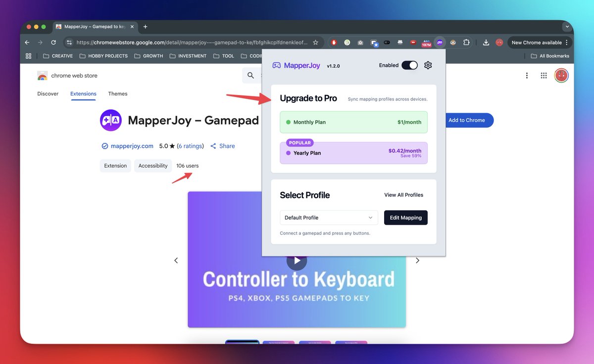Click the red hand extension icon
The image size is (594, 364).
click(x=334, y=43)
